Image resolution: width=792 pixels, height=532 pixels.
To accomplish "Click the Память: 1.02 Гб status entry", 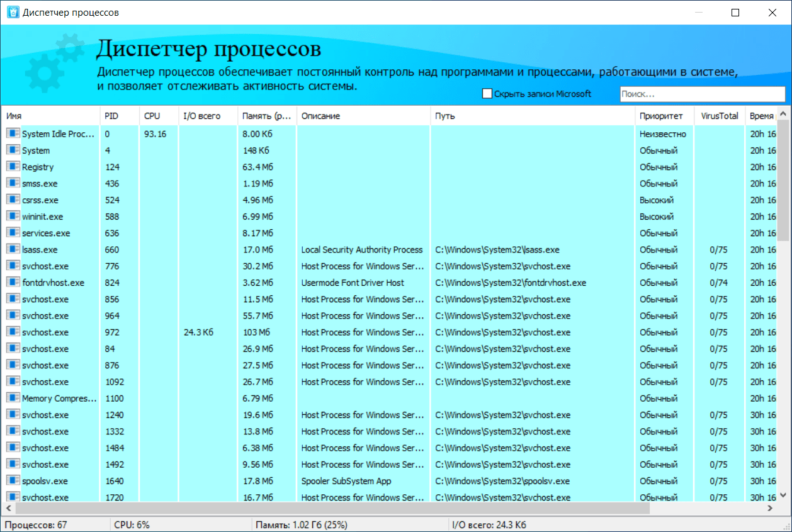I will (301, 524).
